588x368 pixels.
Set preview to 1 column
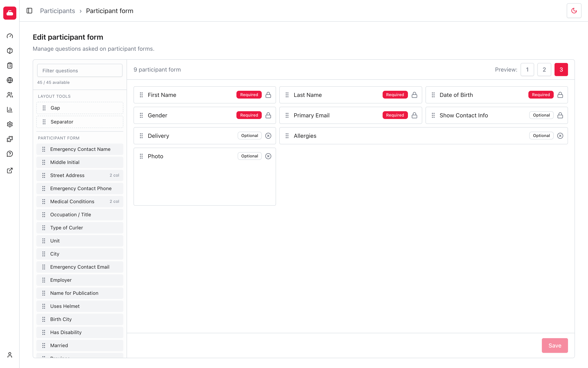[527, 70]
